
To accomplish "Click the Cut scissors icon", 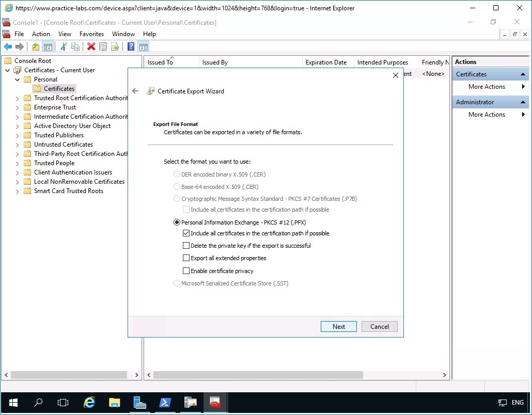I will pyautogui.click(x=64, y=46).
